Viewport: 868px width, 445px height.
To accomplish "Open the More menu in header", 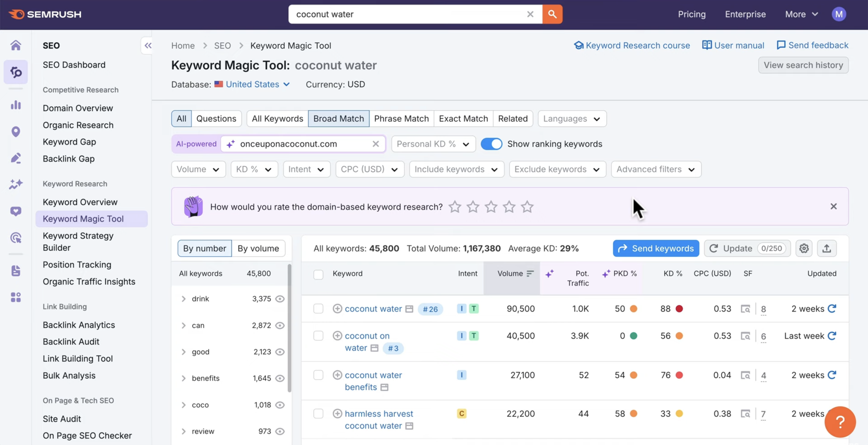I will click(801, 14).
